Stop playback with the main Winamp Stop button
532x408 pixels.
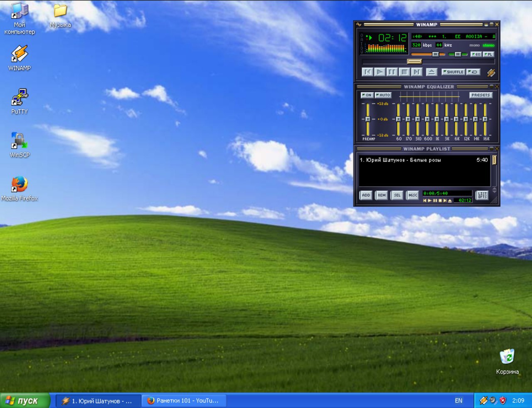point(404,72)
